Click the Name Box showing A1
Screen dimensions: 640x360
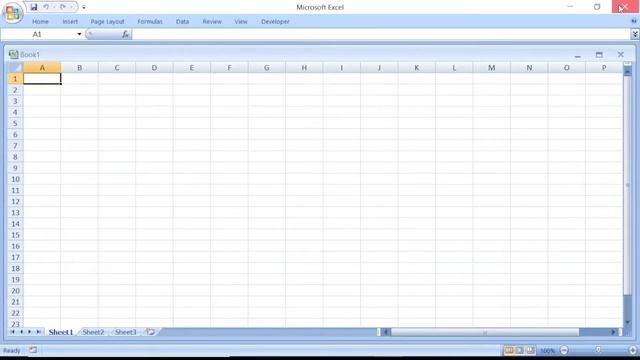tap(38, 34)
